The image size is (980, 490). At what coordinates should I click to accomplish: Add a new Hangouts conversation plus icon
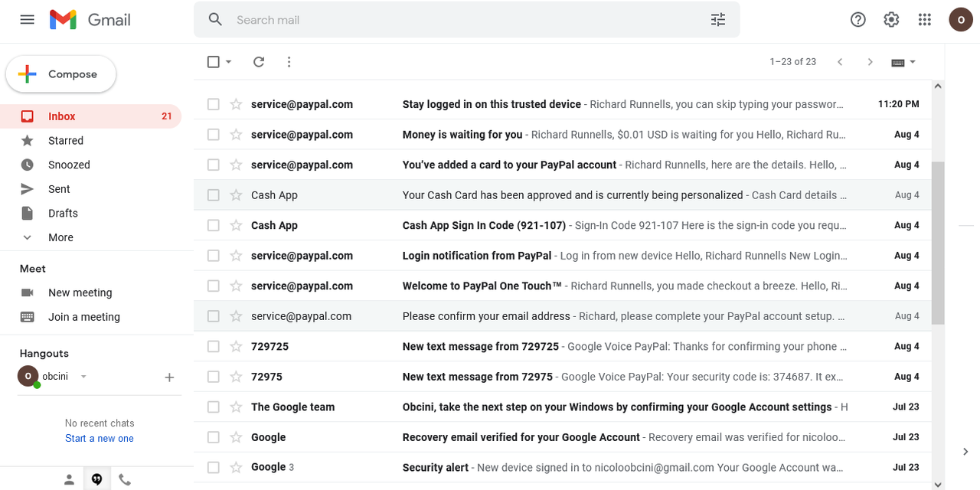pyautogui.click(x=170, y=377)
